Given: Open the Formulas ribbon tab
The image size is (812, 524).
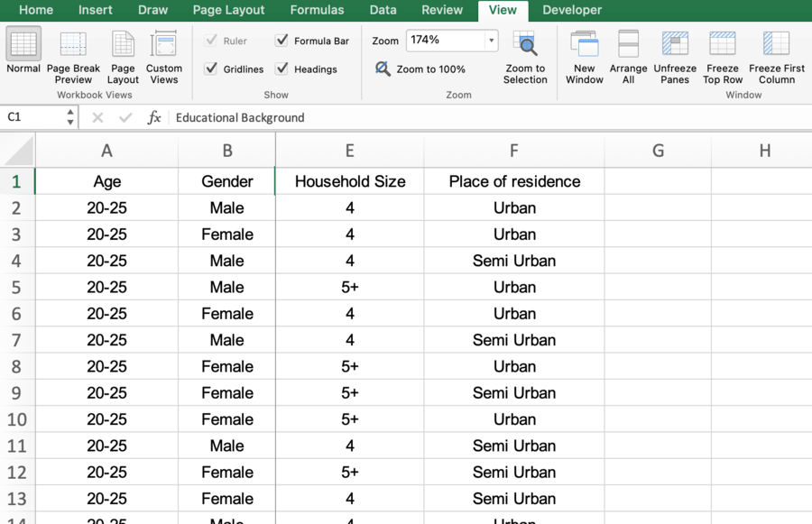Looking at the screenshot, I should pos(317,10).
